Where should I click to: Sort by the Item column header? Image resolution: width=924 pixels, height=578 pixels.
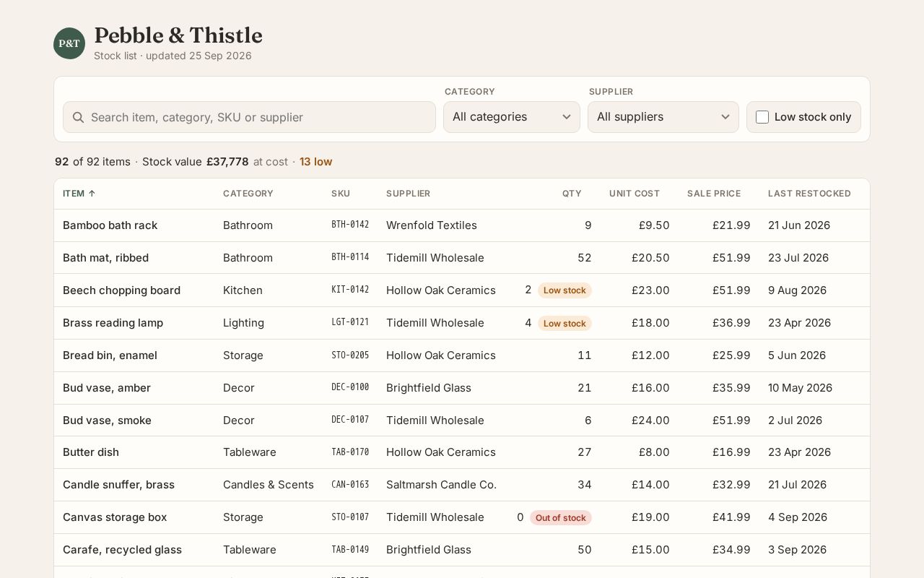[79, 194]
